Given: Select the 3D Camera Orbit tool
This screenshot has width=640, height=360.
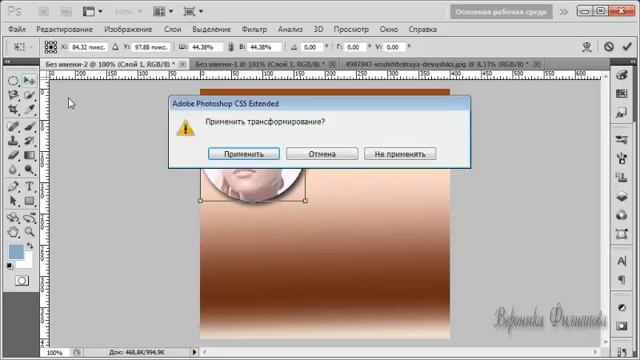Looking at the screenshot, I should click(x=29, y=218).
